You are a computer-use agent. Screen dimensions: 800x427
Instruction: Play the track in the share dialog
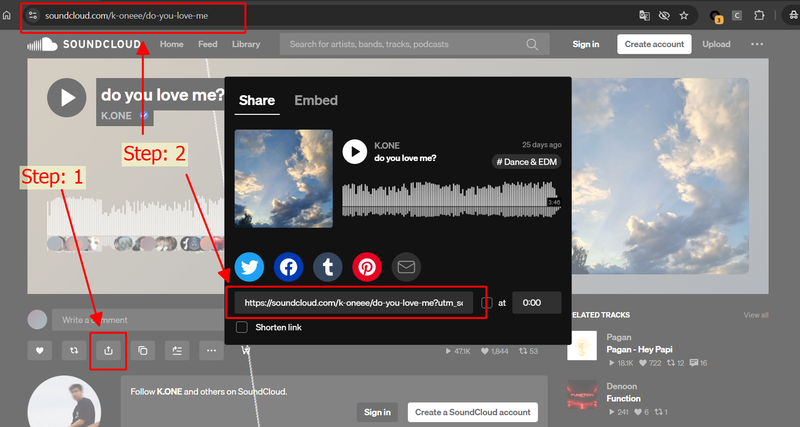355,152
